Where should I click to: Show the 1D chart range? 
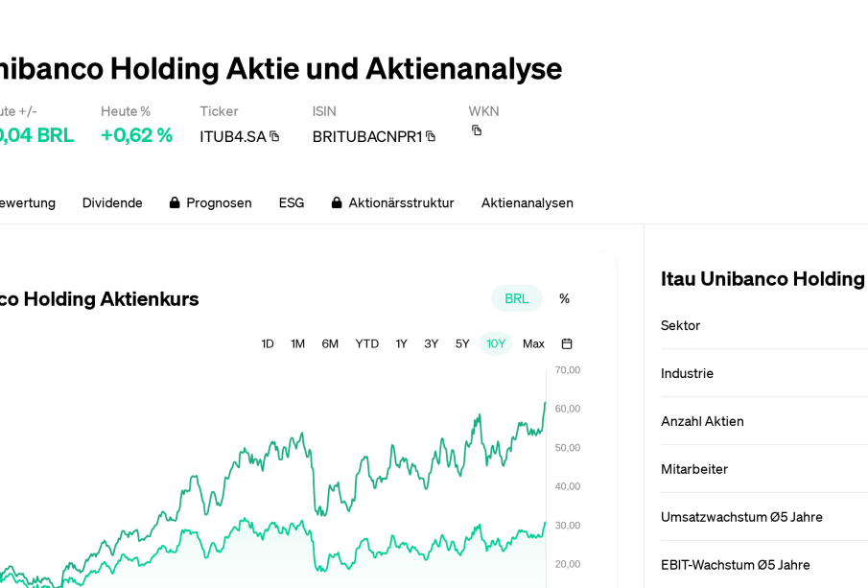coord(268,343)
